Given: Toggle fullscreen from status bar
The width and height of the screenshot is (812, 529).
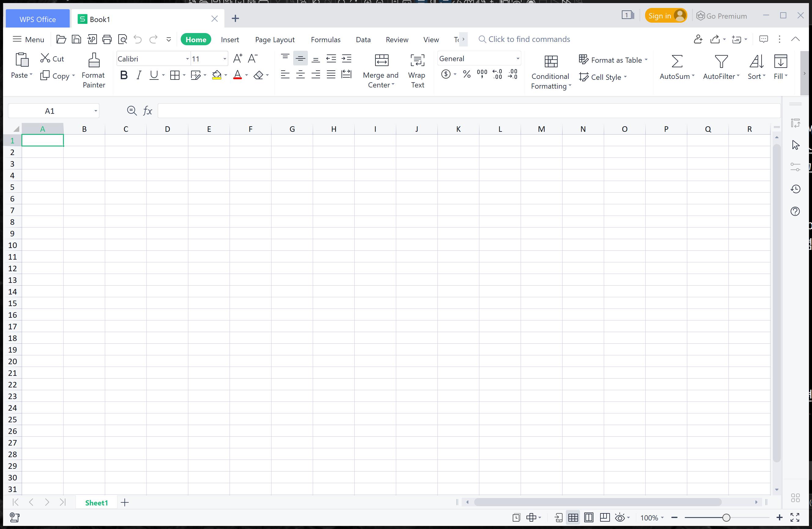Looking at the screenshot, I should point(795,518).
